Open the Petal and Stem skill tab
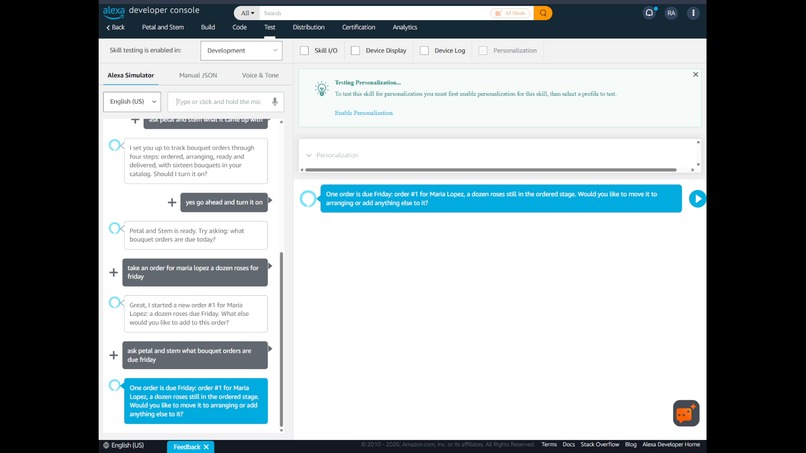 click(163, 27)
